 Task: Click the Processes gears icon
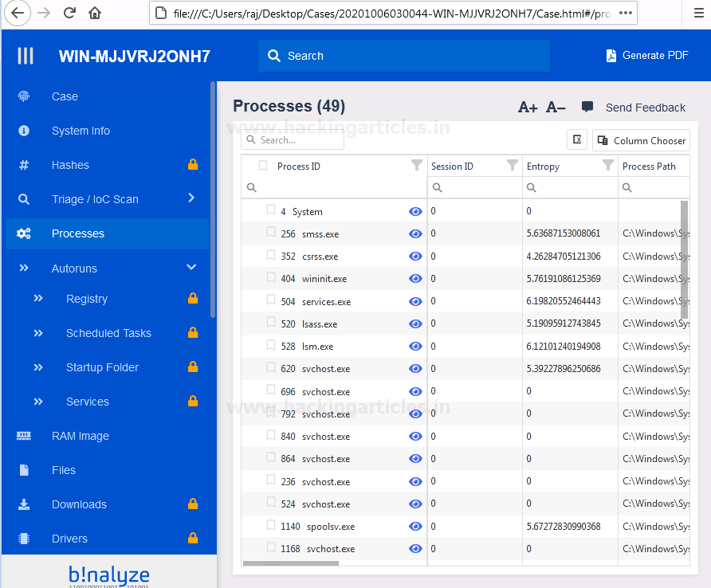tap(24, 233)
